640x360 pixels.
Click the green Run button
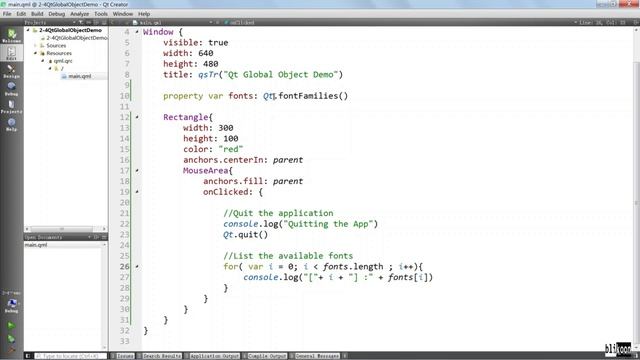click(11, 325)
